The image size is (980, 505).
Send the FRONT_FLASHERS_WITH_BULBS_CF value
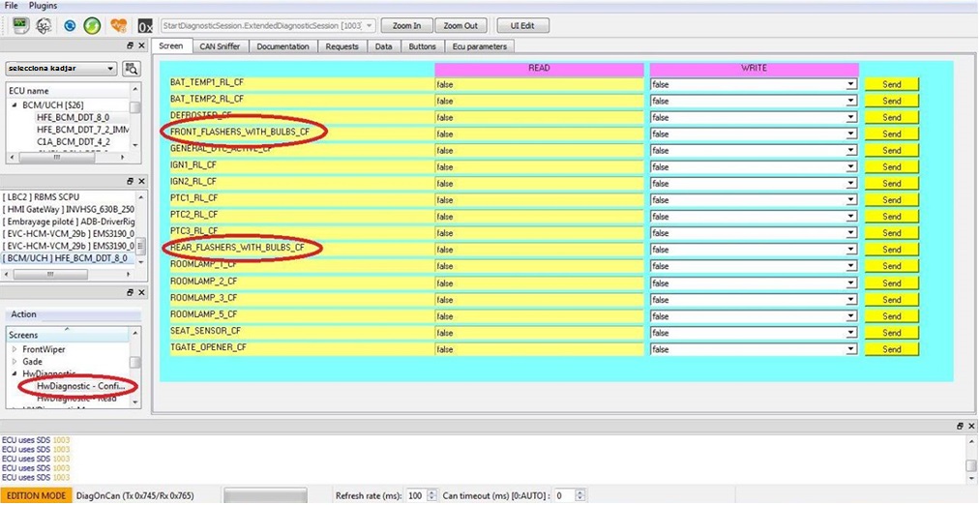pyautogui.click(x=892, y=134)
